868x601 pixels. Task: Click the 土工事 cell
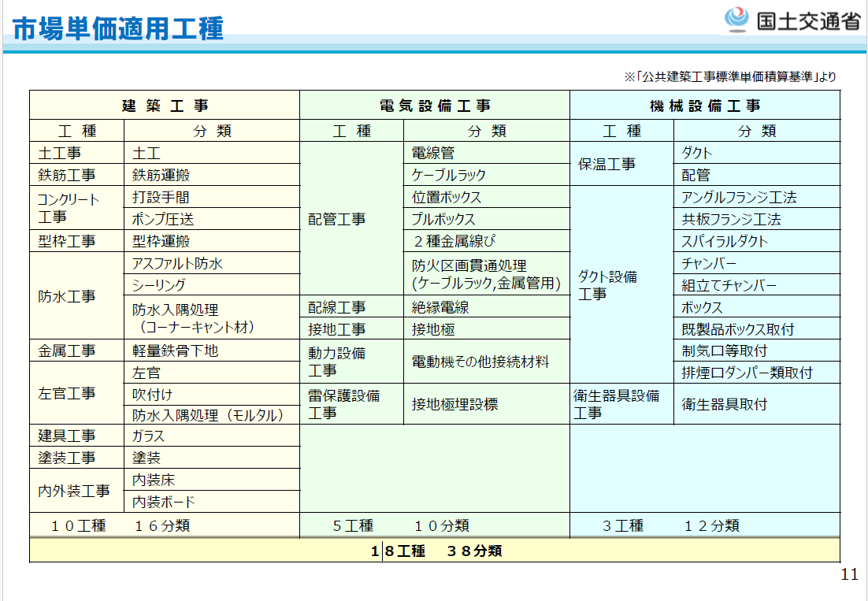pyautogui.click(x=77, y=153)
